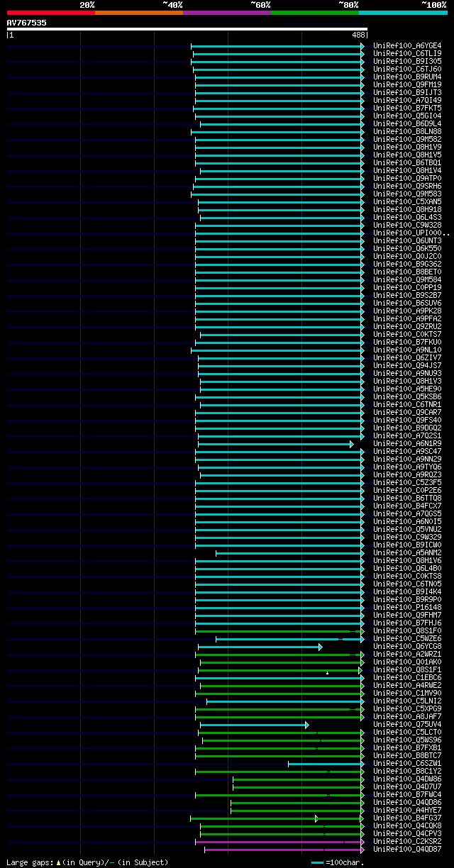Select label UniRef100_Q9CAR7
This screenshot has height=868, width=454.
[407, 412]
